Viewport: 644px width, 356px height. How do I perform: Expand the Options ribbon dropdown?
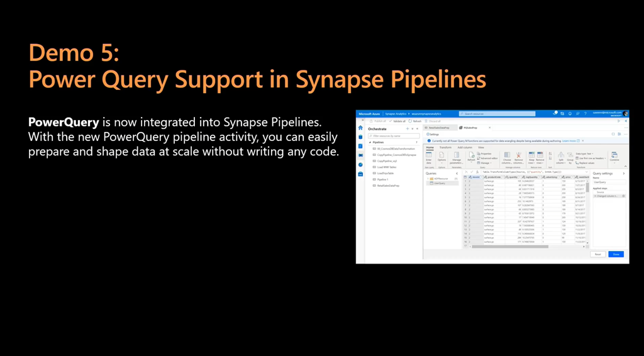[x=442, y=163]
